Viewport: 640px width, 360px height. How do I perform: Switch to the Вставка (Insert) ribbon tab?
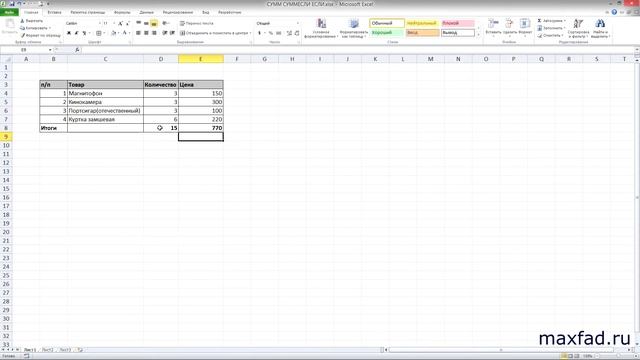coord(54,12)
